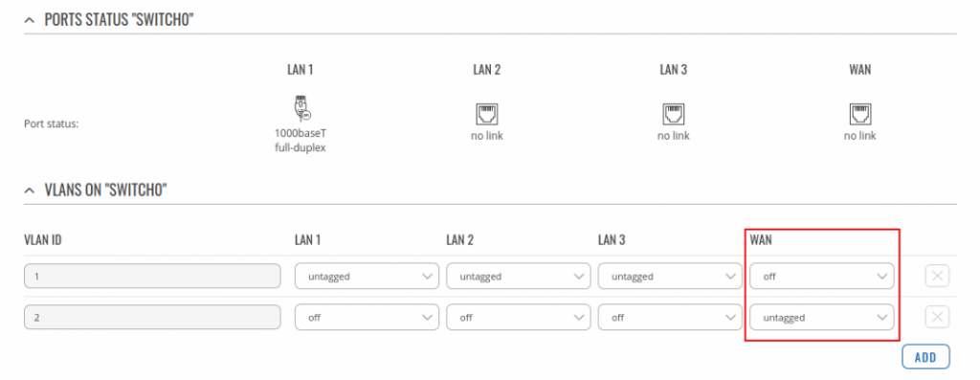The width and height of the screenshot is (980, 380).
Task: Delete VLAN 1 row with the X icon
Action: click(937, 277)
